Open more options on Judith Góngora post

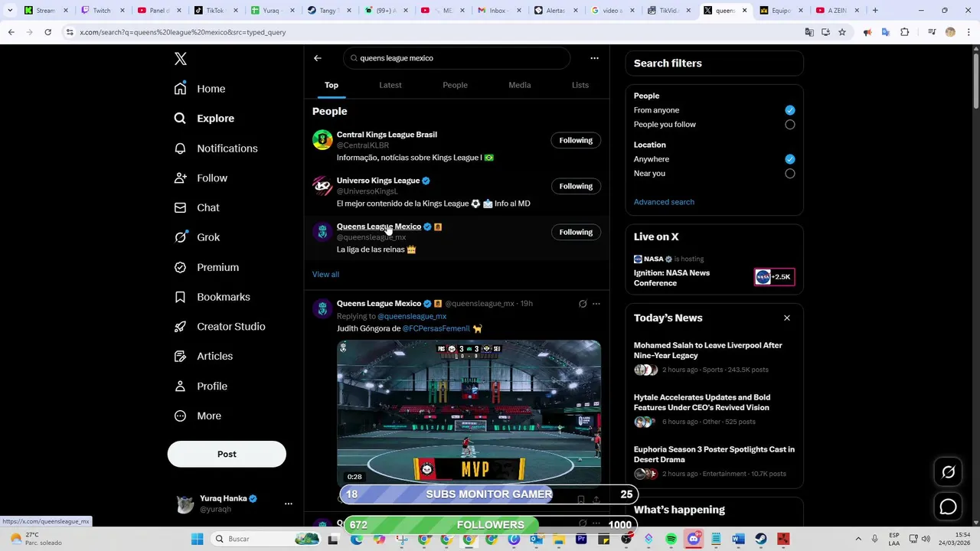[596, 304]
